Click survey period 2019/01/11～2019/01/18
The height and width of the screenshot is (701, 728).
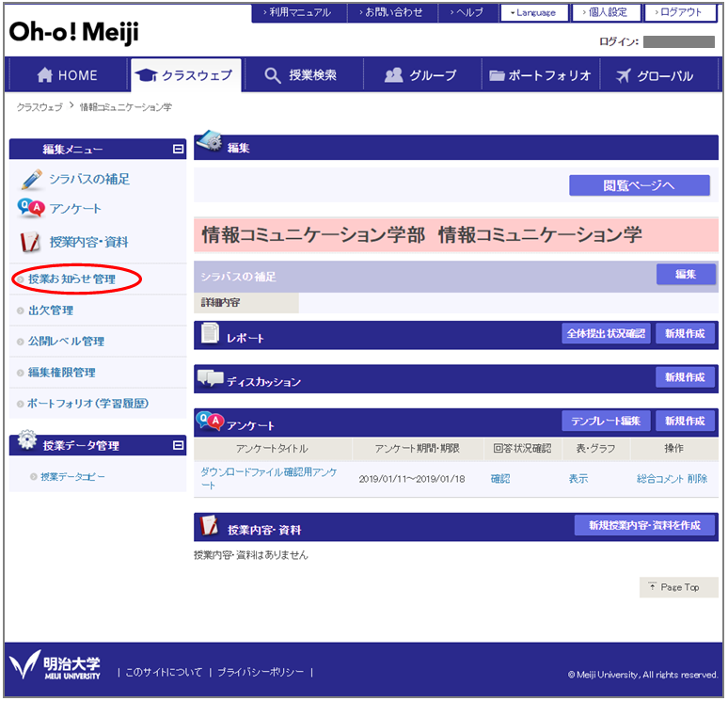(x=411, y=479)
